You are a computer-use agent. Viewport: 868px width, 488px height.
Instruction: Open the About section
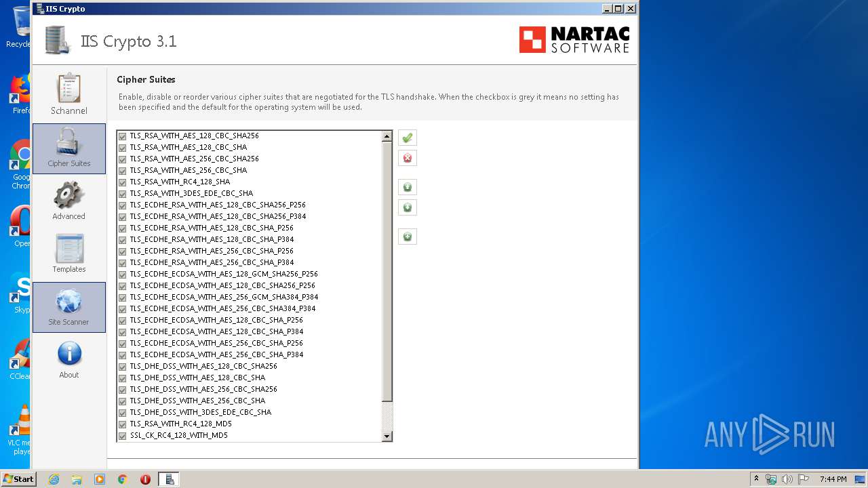pyautogui.click(x=69, y=360)
